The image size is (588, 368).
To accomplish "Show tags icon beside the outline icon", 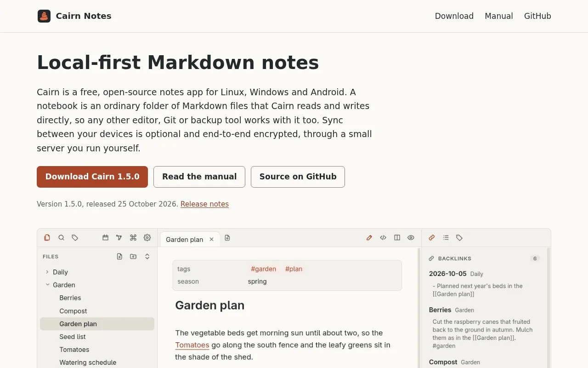I will click(459, 238).
